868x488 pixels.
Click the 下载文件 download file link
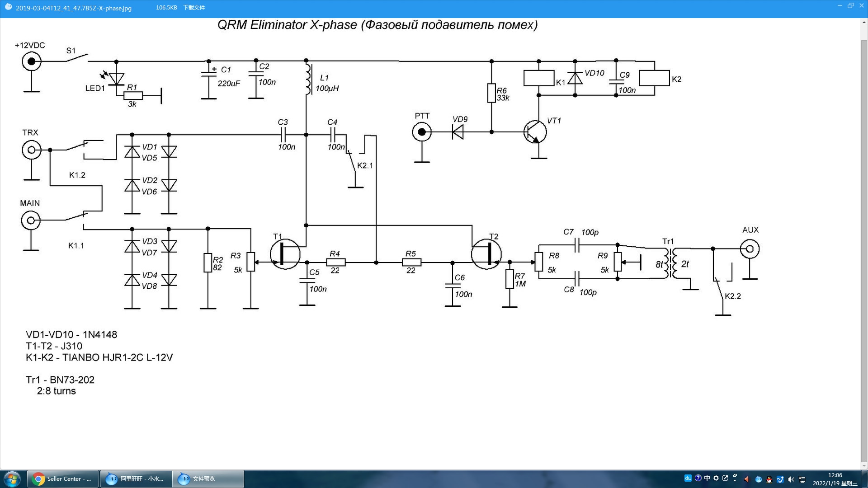coord(194,8)
